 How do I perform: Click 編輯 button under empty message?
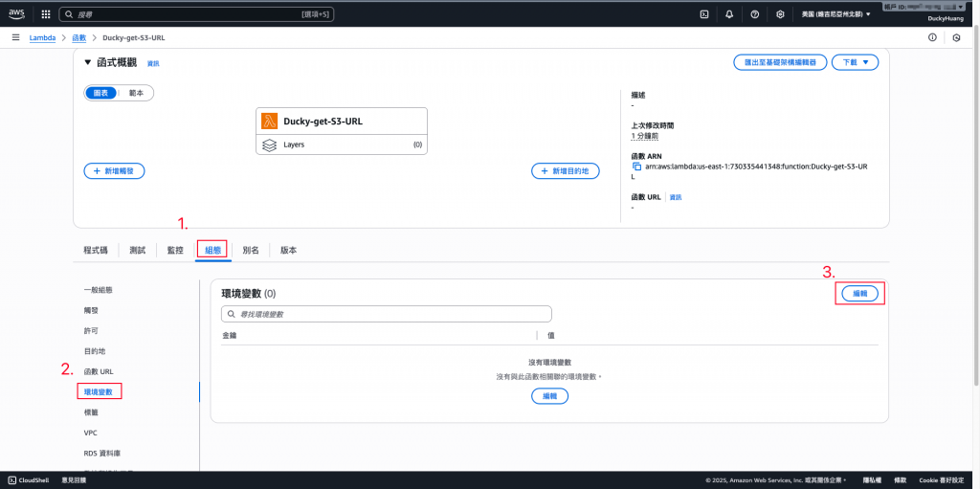550,396
